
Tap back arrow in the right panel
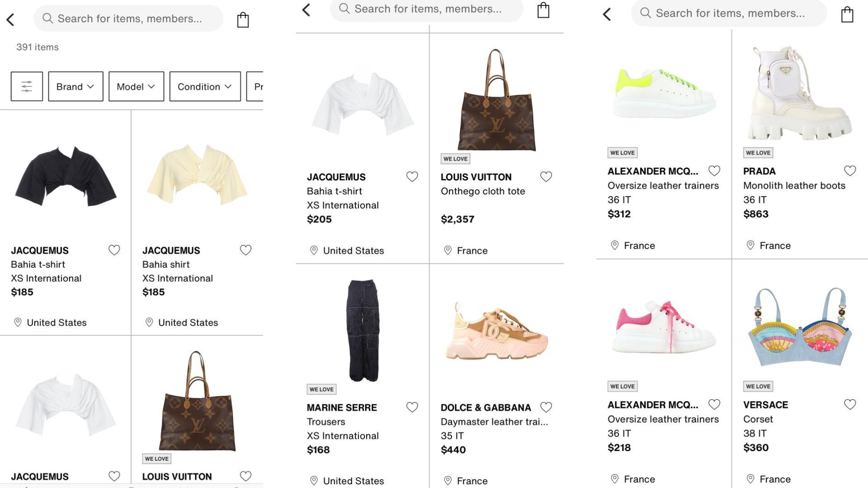607,14
